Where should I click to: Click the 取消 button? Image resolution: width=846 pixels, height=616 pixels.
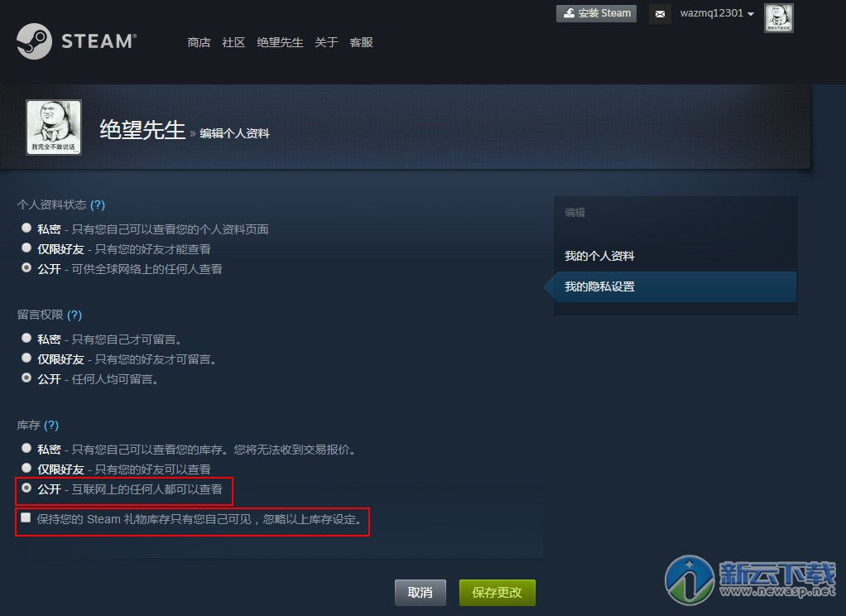421,592
